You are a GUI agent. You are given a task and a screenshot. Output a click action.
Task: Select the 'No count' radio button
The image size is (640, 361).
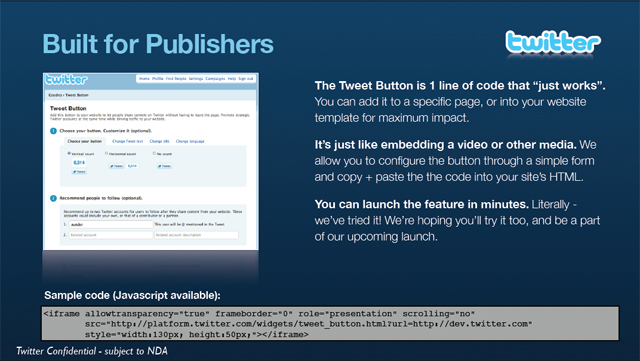click(x=154, y=154)
